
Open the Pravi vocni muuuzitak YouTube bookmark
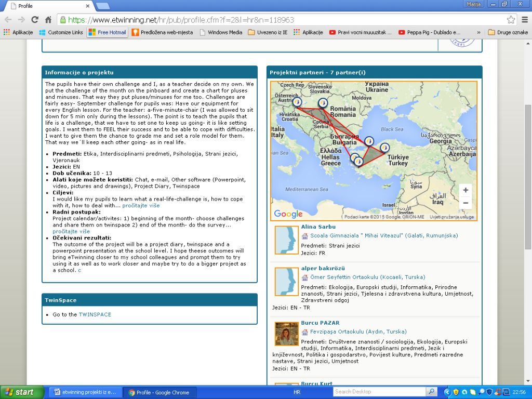[361, 32]
